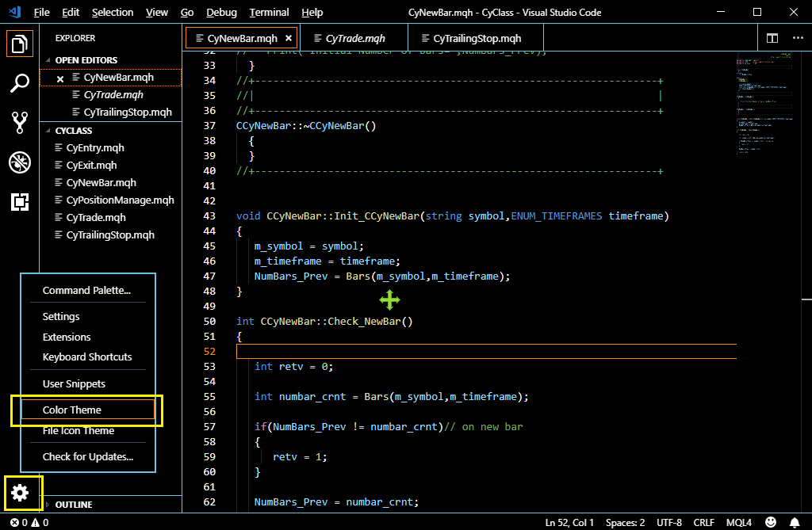This screenshot has width=812, height=530.
Task: Open CyTrailingStop.mqh in the CYCLASS tree
Action: pos(110,235)
